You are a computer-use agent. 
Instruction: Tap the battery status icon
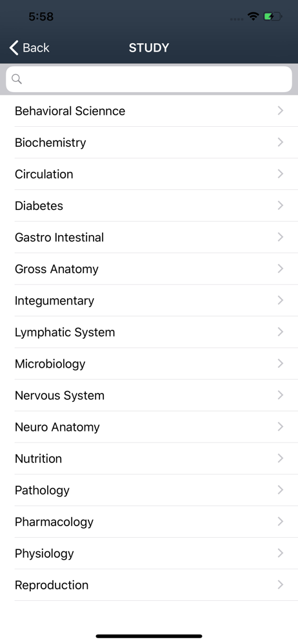coord(272,17)
